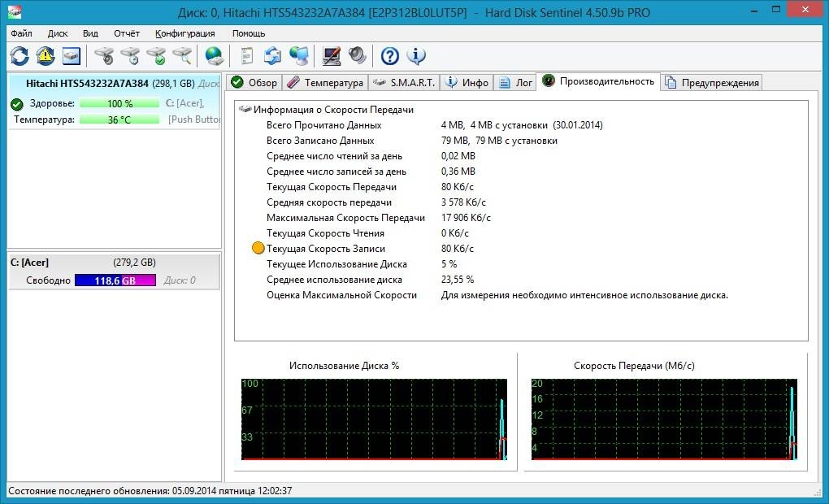Image resolution: width=829 pixels, height=504 pixels.
Task: Click the blue hard disk panel toolbar icon
Action: coord(72,55)
